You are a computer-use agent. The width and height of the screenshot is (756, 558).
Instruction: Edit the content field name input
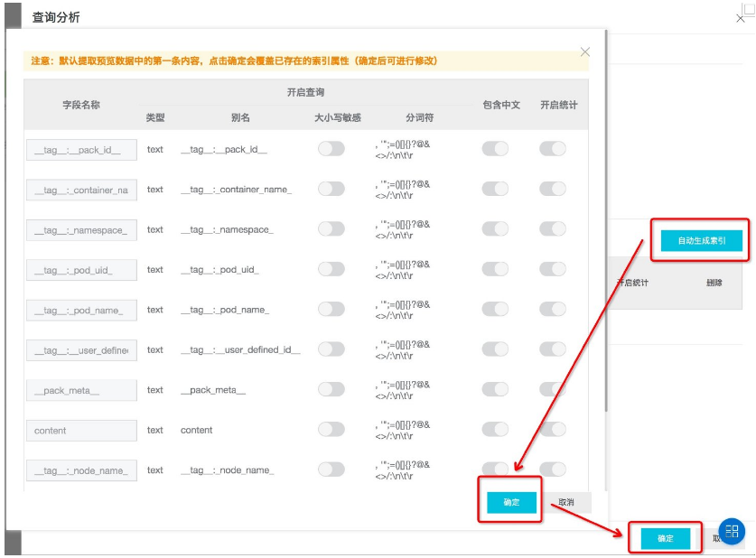81,431
